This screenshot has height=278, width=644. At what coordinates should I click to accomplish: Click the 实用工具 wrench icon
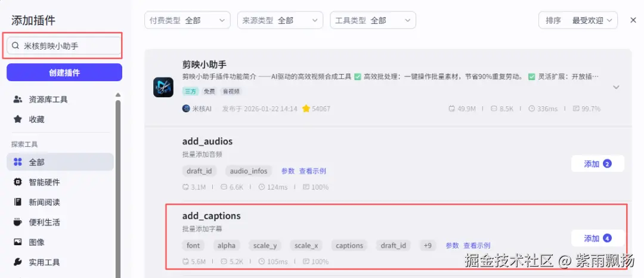tap(18, 262)
